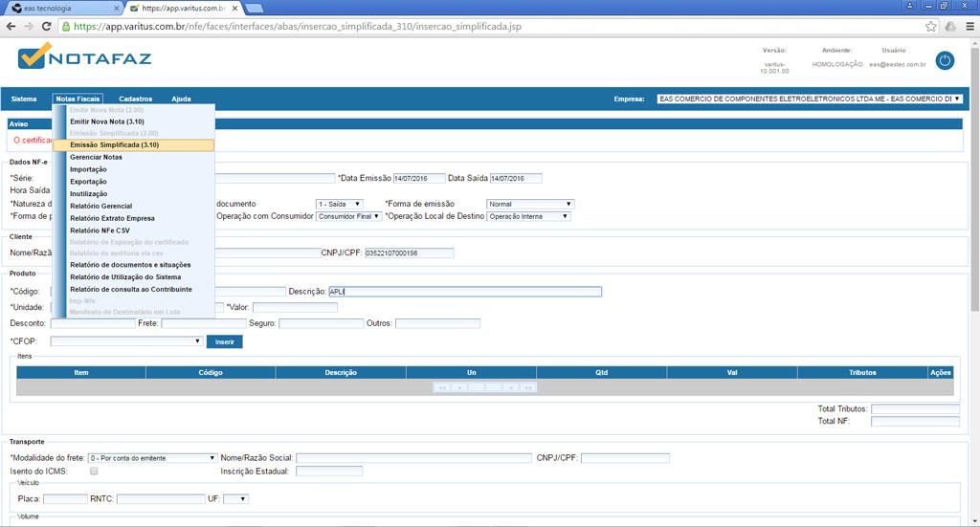
Task: Click the power logout icon
Action: tap(945, 60)
